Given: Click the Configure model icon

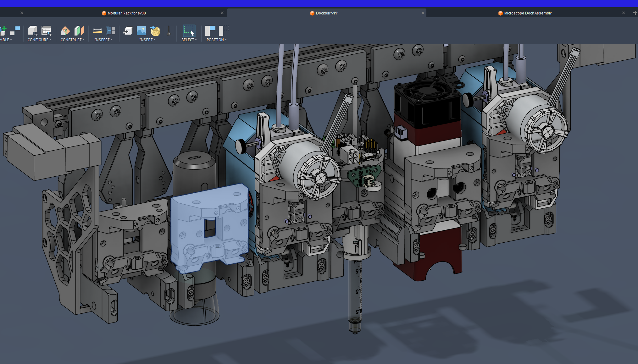Looking at the screenshot, I should tap(32, 31).
